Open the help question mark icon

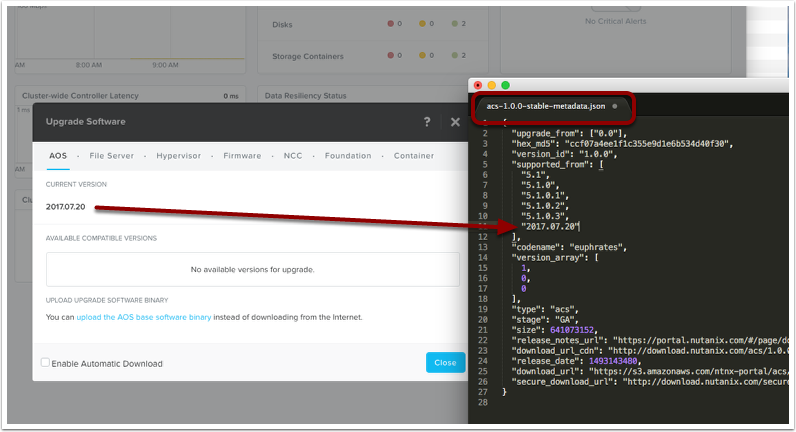(x=427, y=122)
